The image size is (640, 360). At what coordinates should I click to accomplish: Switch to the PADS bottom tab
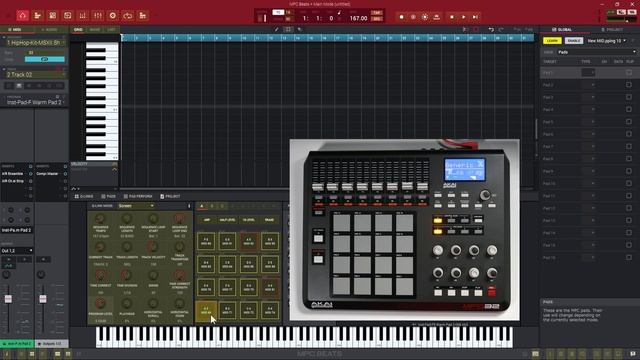click(109, 196)
